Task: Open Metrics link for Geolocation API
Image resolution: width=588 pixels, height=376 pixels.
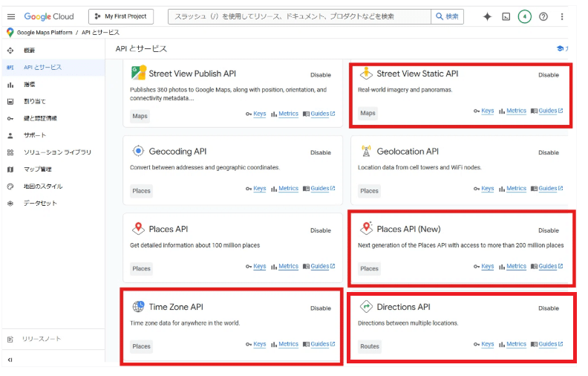Action: pyautogui.click(x=516, y=189)
